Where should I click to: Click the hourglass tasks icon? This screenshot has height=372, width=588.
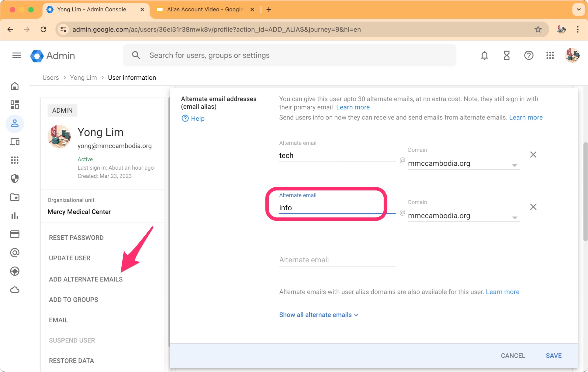[x=507, y=55]
